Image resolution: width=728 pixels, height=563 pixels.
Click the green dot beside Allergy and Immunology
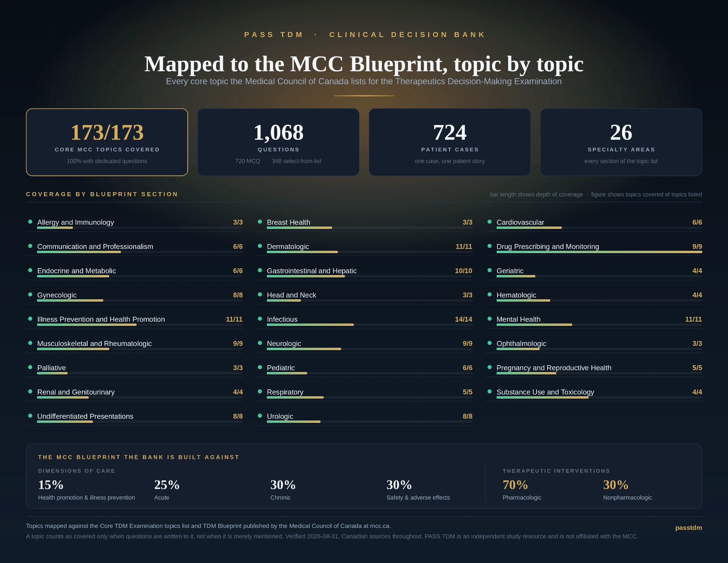30,222
